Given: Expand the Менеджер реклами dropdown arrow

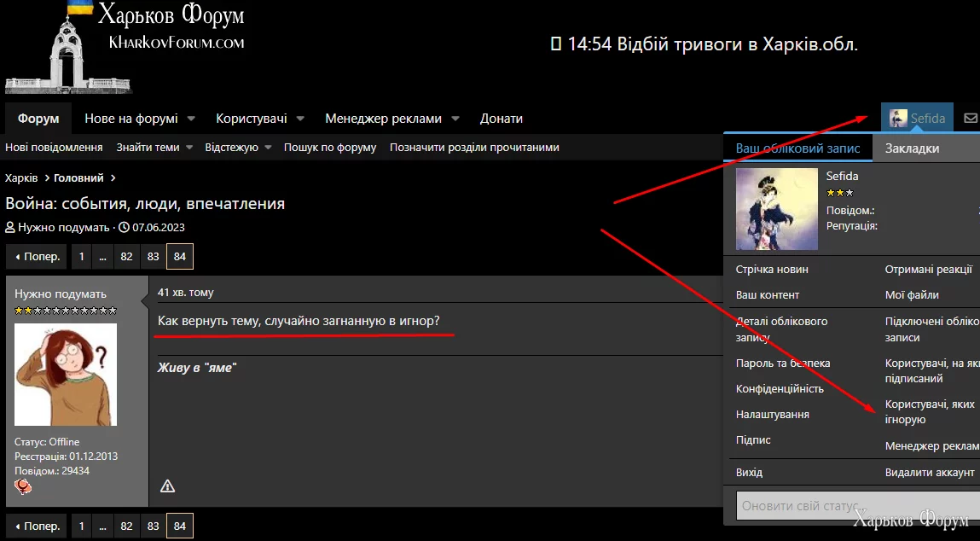Looking at the screenshot, I should [x=455, y=119].
